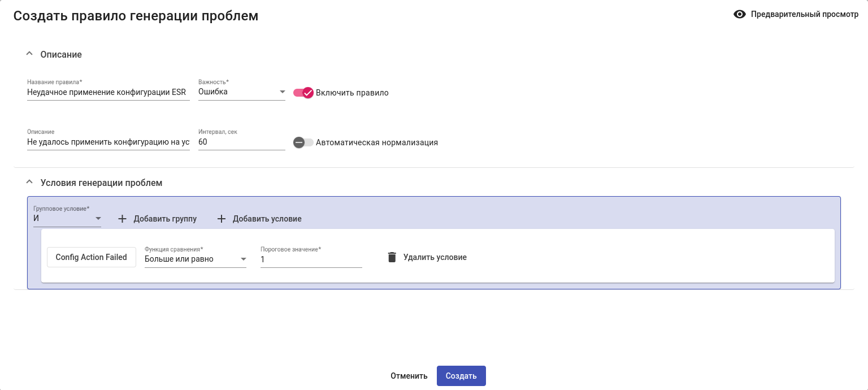Click the Config Action Failed metric button
Viewport: 868px width, 390px height.
91,257
